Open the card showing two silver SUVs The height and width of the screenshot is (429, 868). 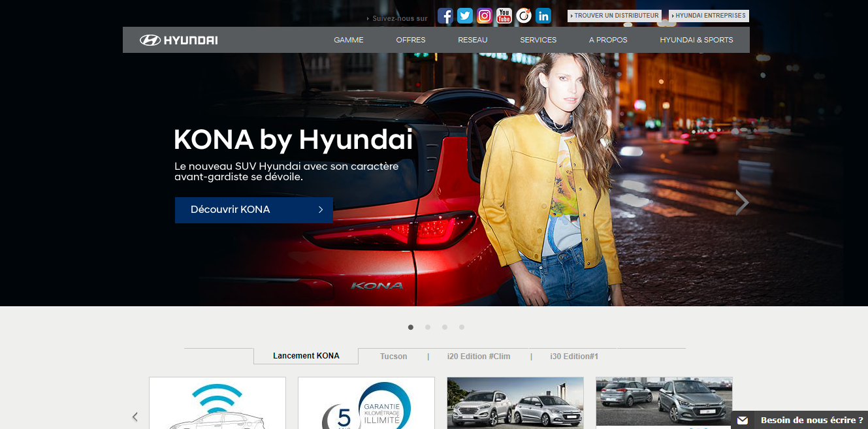(x=515, y=403)
